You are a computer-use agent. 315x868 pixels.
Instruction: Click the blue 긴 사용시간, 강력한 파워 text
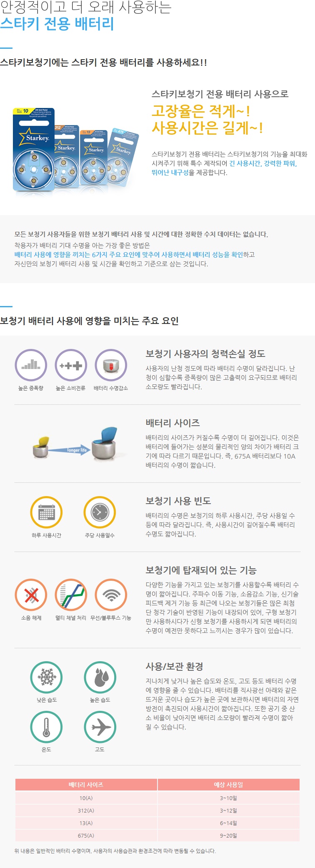click(x=263, y=163)
